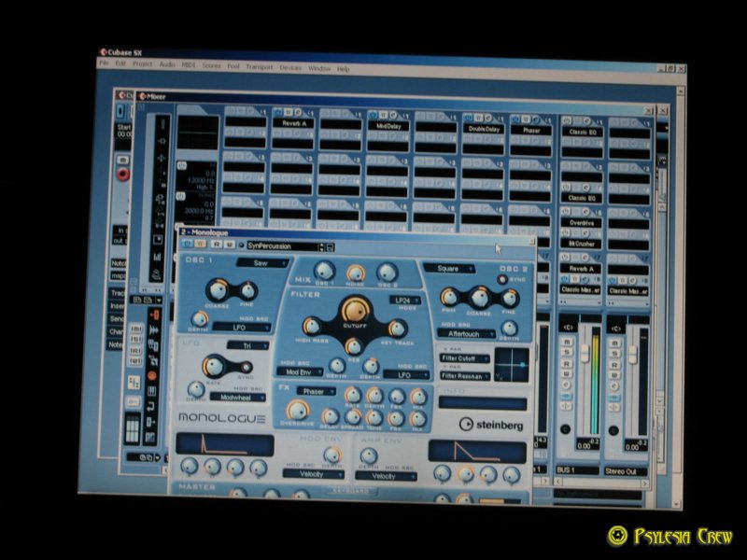Click the round dark button on Stereo Out channel
The height and width of the screenshot is (560, 747).
click(613, 430)
